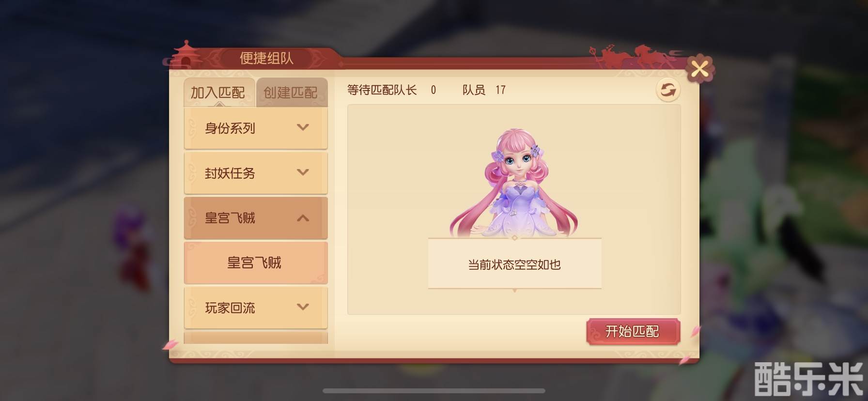Expand the 封妖任务 chevron arrow
The width and height of the screenshot is (868, 401).
pos(303,172)
